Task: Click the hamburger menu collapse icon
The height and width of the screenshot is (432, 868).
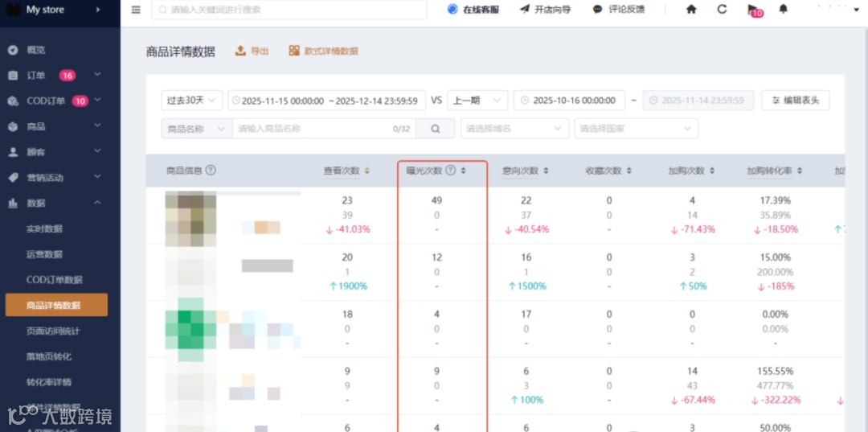Action: point(136,10)
